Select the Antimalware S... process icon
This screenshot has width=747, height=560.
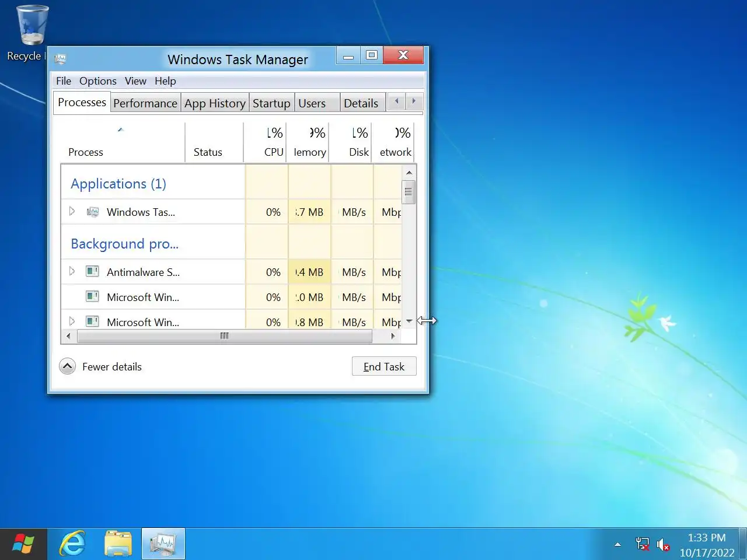click(92, 271)
